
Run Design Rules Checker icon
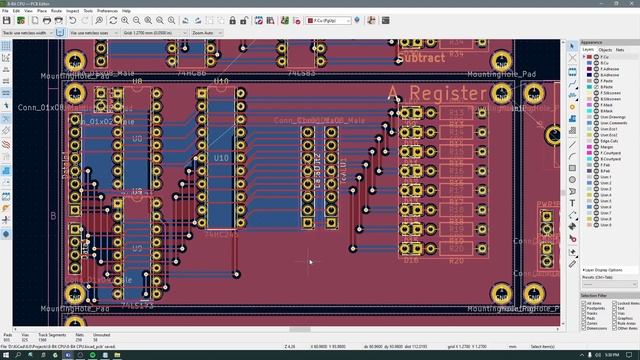[x=297, y=20]
